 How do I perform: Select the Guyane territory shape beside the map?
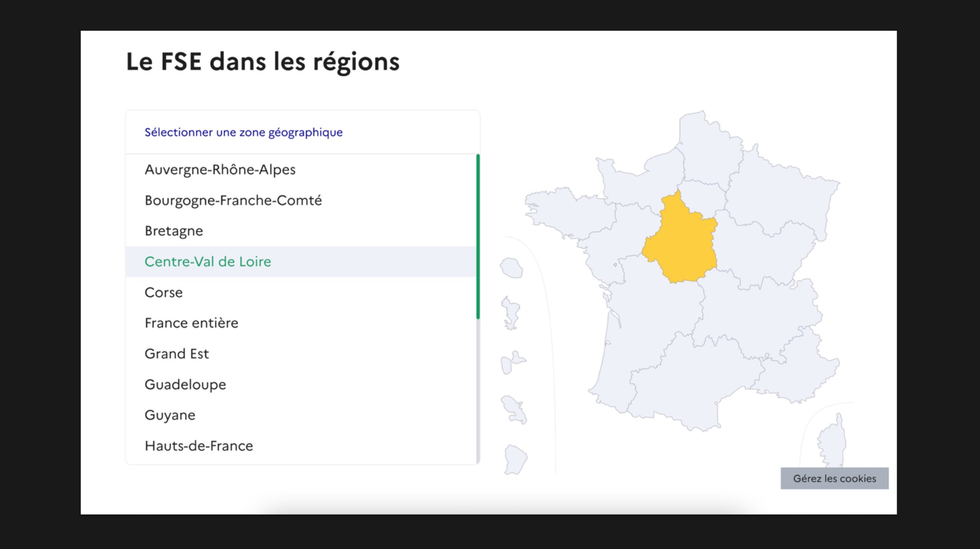(515, 459)
